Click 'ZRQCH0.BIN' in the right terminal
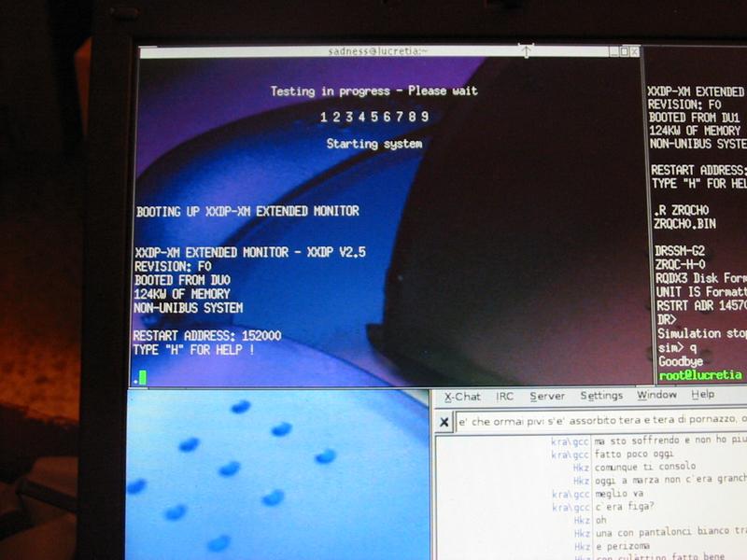747x560 pixels. (684, 223)
